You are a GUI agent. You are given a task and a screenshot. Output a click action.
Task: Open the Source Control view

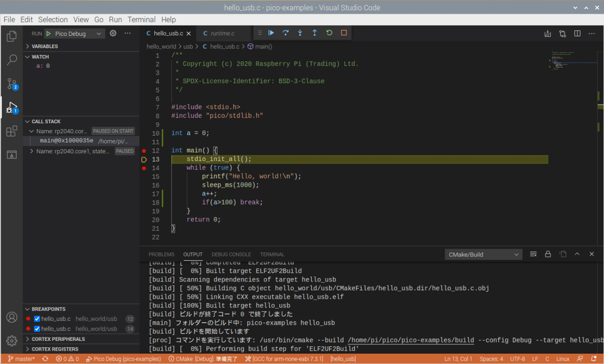(12, 83)
